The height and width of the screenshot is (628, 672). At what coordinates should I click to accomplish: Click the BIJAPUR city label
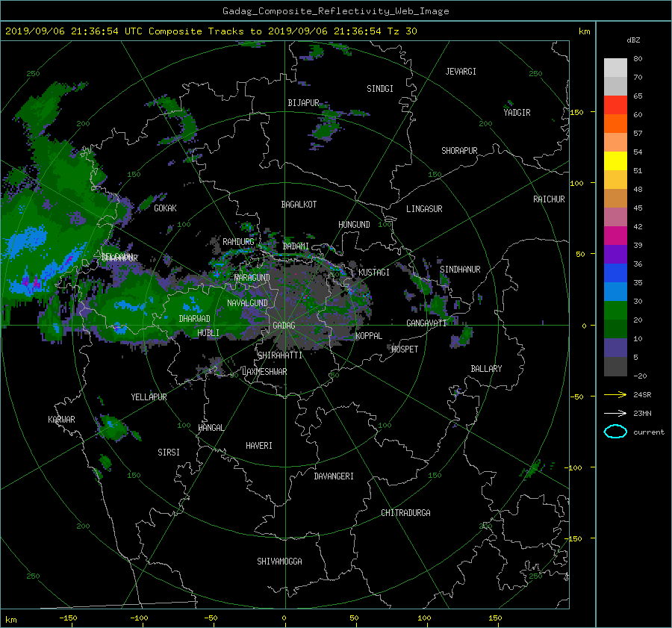[303, 103]
